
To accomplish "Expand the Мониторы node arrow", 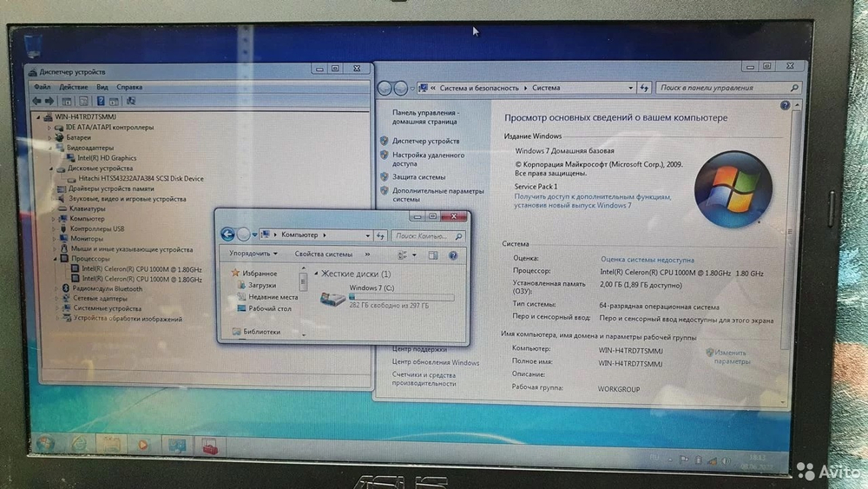I will (x=54, y=239).
